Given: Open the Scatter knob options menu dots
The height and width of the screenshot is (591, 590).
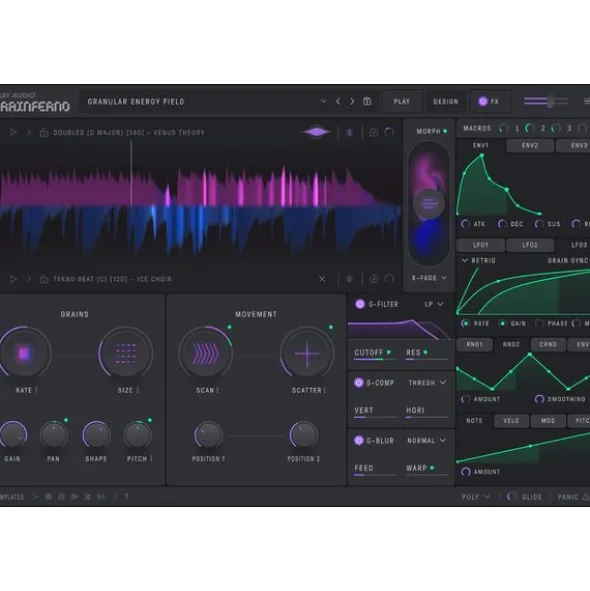Looking at the screenshot, I should tap(324, 390).
